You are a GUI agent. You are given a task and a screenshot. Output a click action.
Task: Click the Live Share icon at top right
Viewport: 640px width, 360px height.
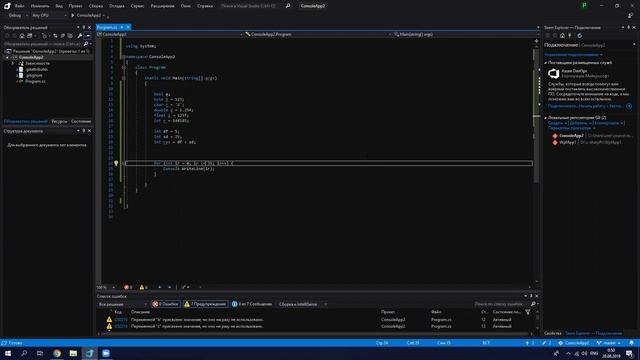click(630, 16)
